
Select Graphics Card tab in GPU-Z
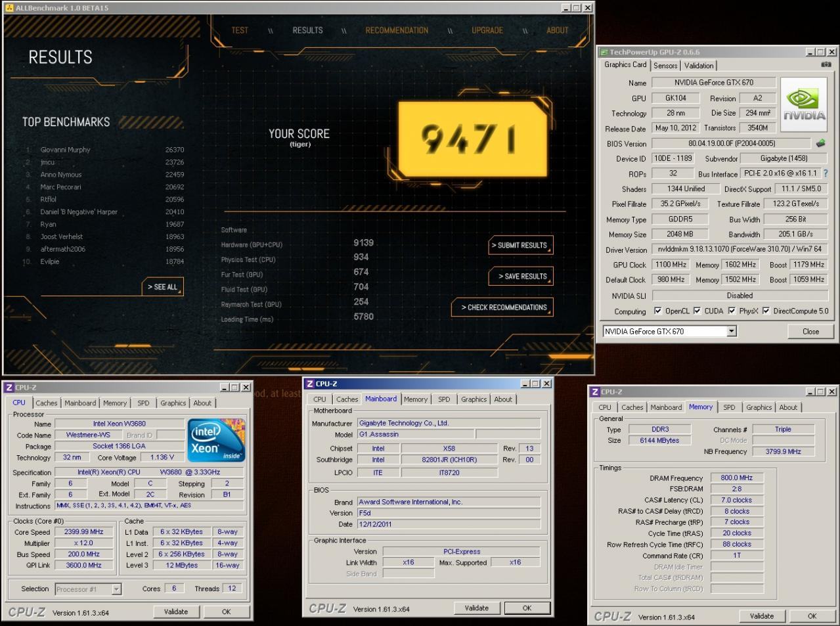pyautogui.click(x=625, y=64)
